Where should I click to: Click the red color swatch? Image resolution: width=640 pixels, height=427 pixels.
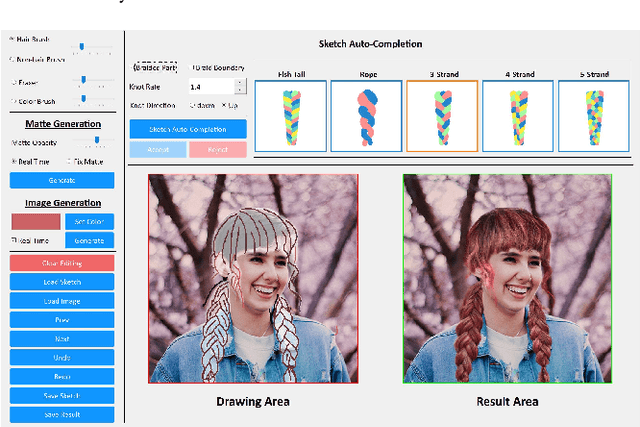pos(34,222)
